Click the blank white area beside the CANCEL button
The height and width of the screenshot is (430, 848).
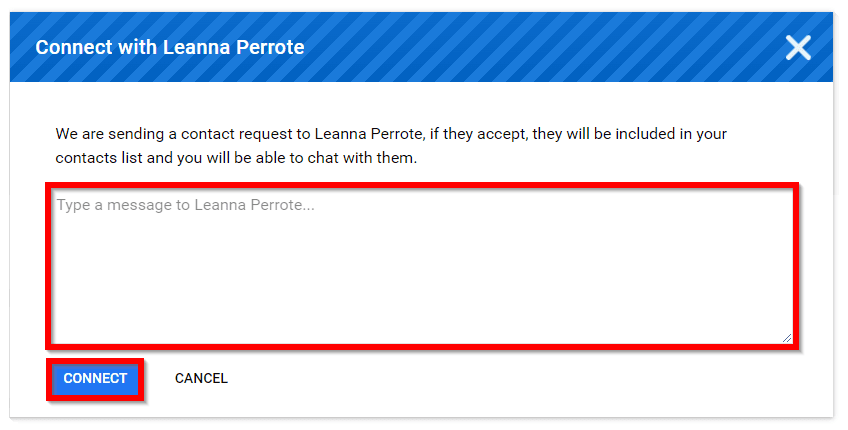click(x=487, y=379)
